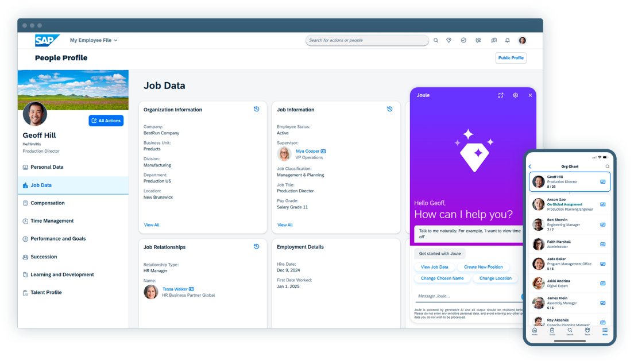This screenshot has width=634, height=364.
Task: Click the Joule settings gear
Action: (515, 95)
